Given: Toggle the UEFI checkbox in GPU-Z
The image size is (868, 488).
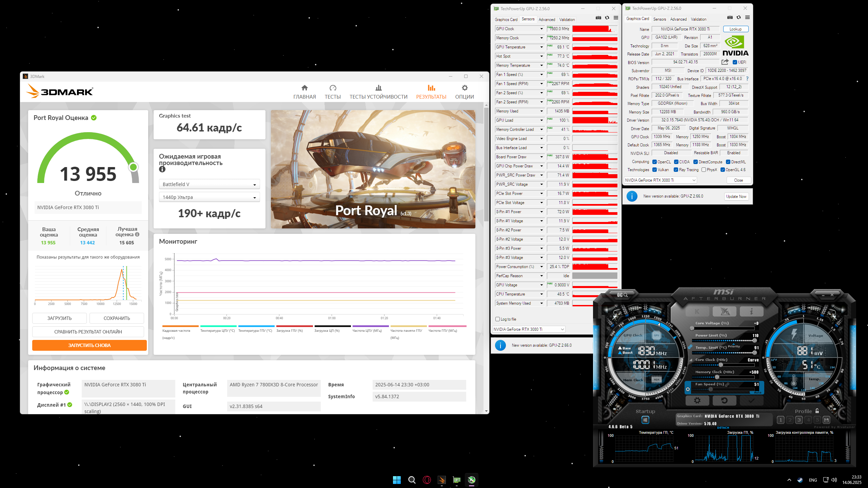Looking at the screenshot, I should (735, 62).
